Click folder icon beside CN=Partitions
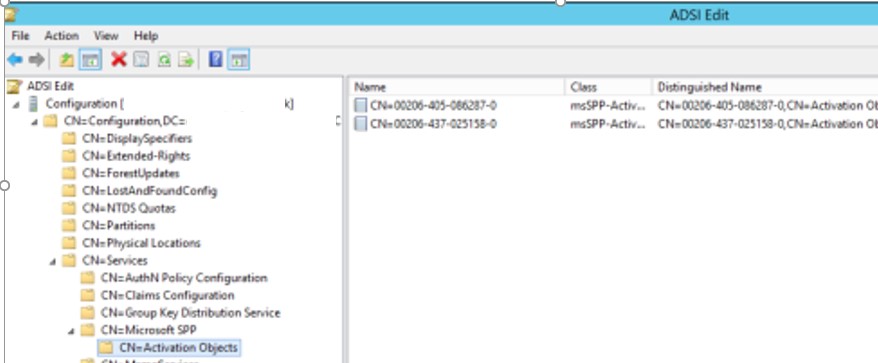Viewport: 878px width, 363px height. coord(69,225)
